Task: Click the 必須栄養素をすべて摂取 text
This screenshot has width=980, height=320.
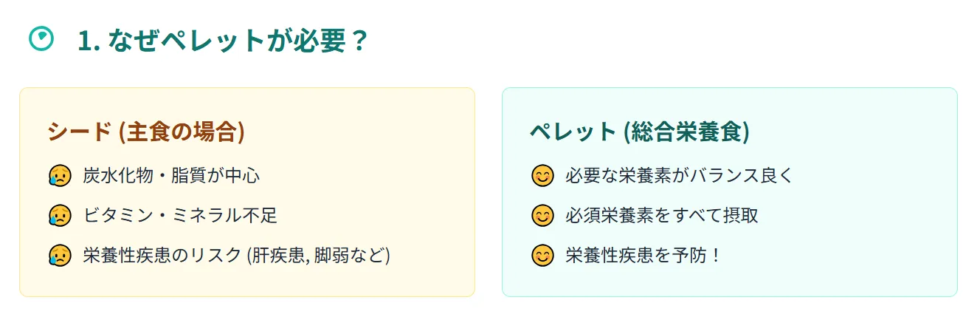Action: point(662,216)
